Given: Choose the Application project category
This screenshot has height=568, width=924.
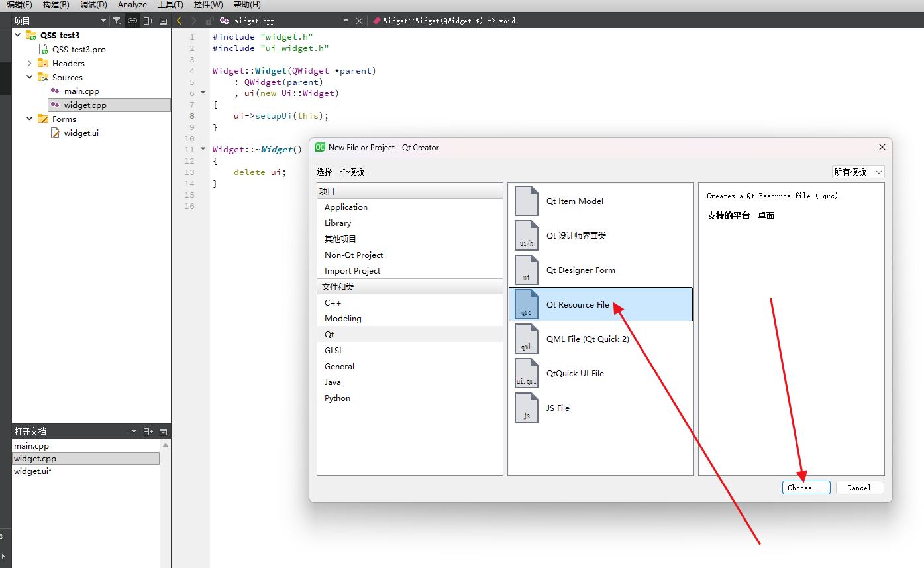Looking at the screenshot, I should pyautogui.click(x=410, y=207).
